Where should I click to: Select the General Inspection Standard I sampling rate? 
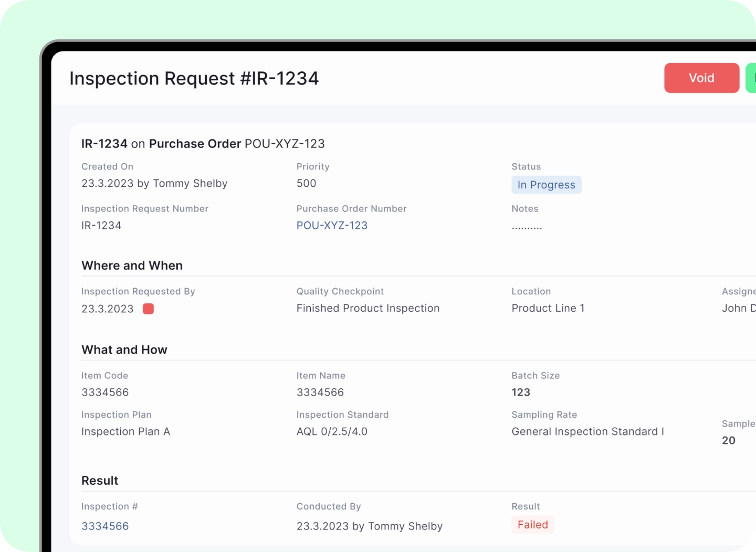(587, 431)
